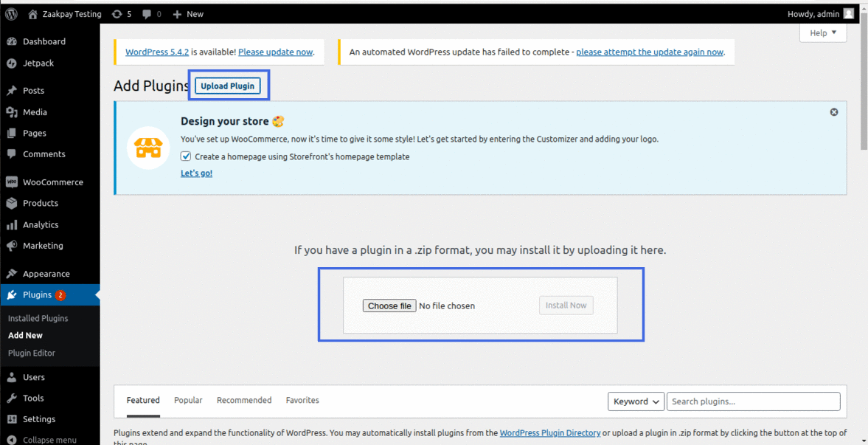Open the Marketing menu label
868x445 pixels.
pos(44,246)
